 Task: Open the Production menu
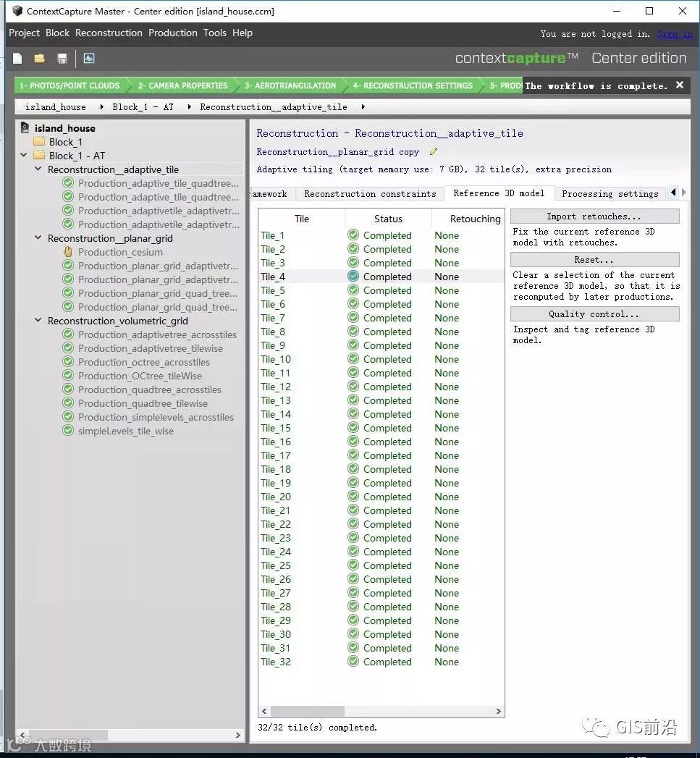point(172,33)
